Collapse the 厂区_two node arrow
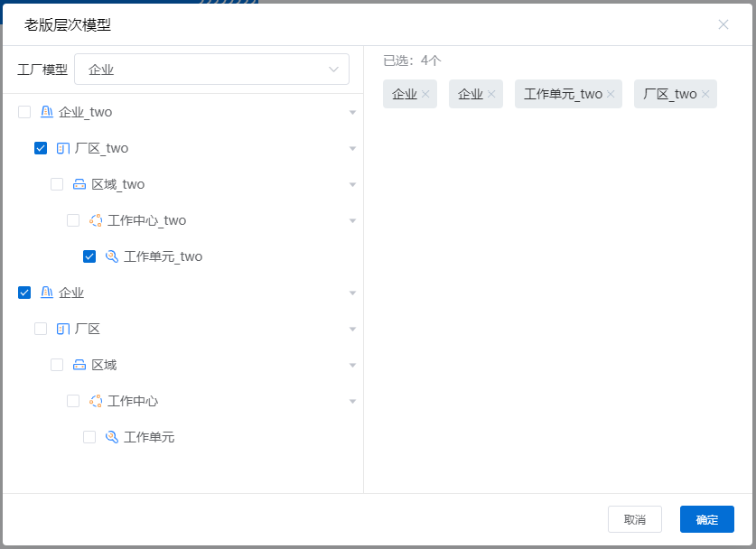The image size is (756, 549). [352, 148]
